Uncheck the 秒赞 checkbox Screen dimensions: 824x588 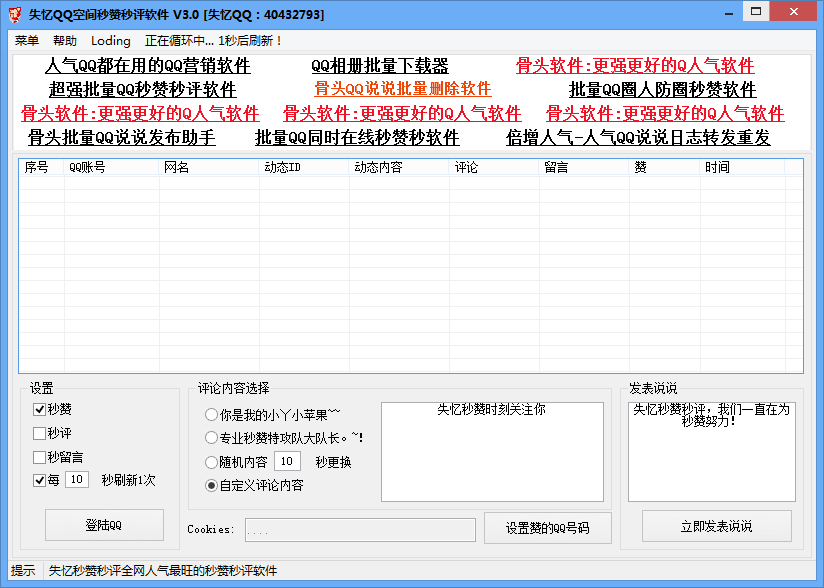[39, 409]
